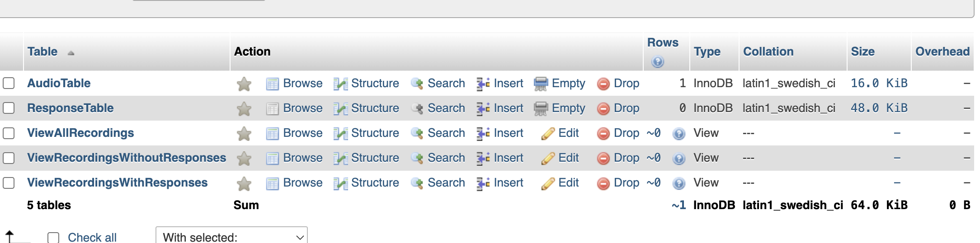Click the Edit pencil icon for ViewRecordingsWithResponses
Viewport: 980px width, 243px height.
point(548,183)
